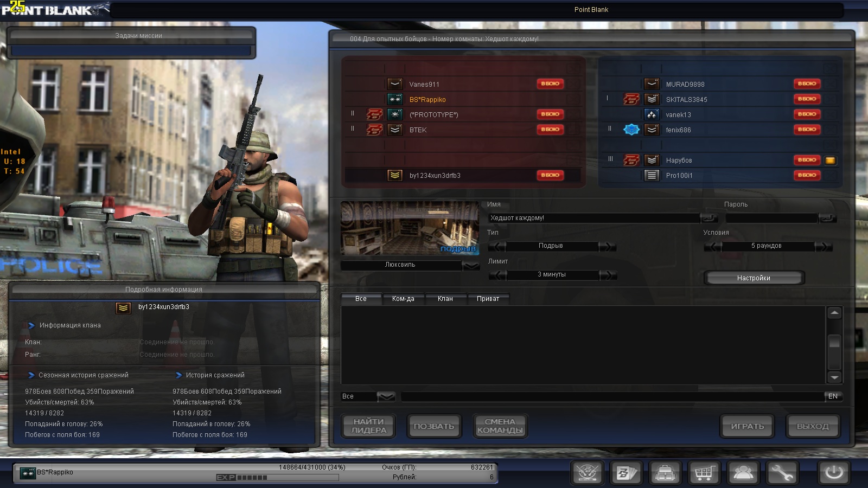The image size is (868, 488).
Task: Switch to the Клан chat tab
Action: click(x=445, y=299)
